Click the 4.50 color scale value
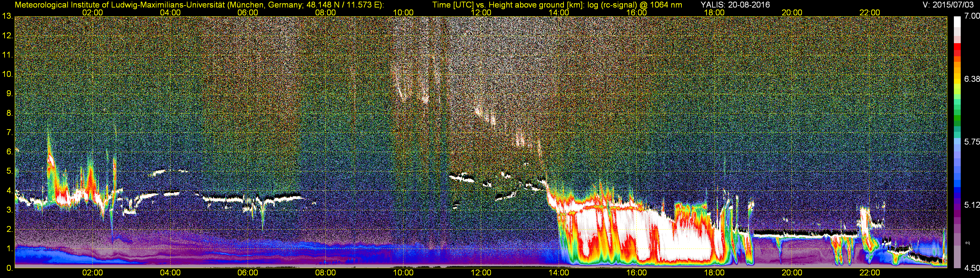The image size is (980, 278). (972, 268)
